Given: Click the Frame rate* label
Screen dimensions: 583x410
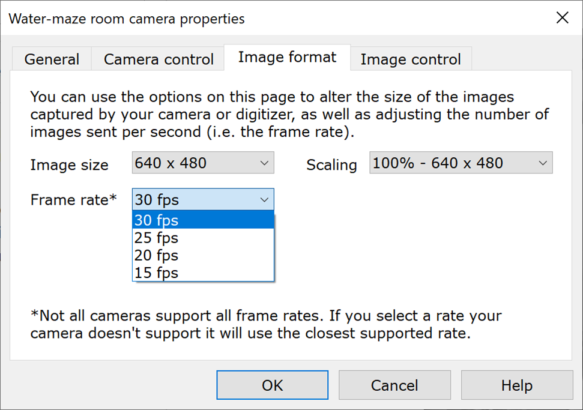Looking at the screenshot, I should (74, 200).
